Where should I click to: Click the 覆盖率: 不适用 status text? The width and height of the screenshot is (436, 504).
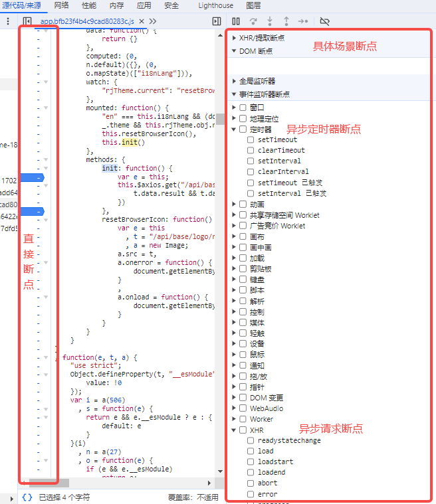pos(193,497)
